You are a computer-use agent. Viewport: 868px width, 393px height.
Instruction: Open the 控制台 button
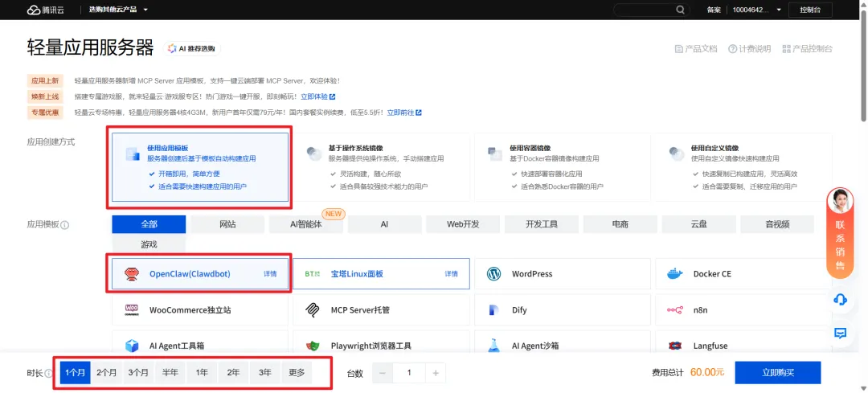point(810,10)
